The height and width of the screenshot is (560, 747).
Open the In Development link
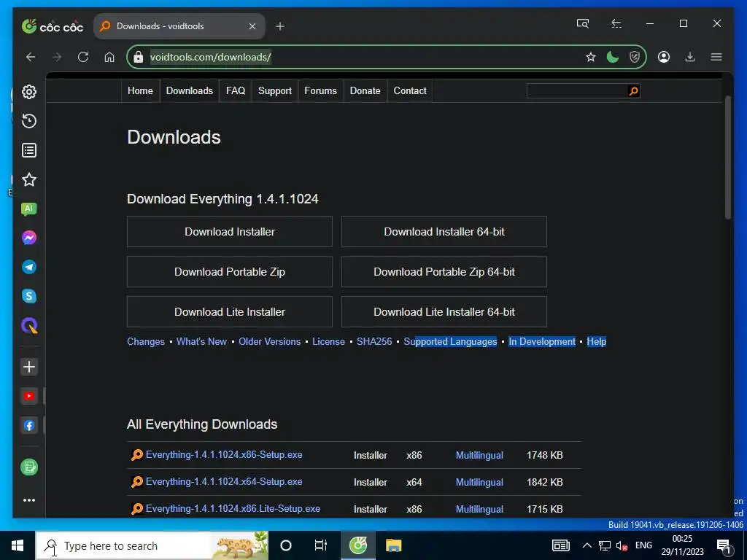click(542, 341)
